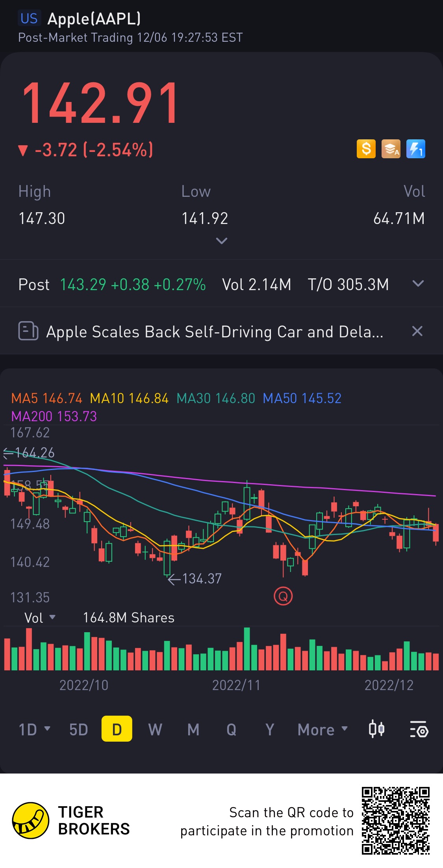Expand the Post market row chevron
Image resolution: width=443 pixels, height=868 pixels.
pos(418,283)
